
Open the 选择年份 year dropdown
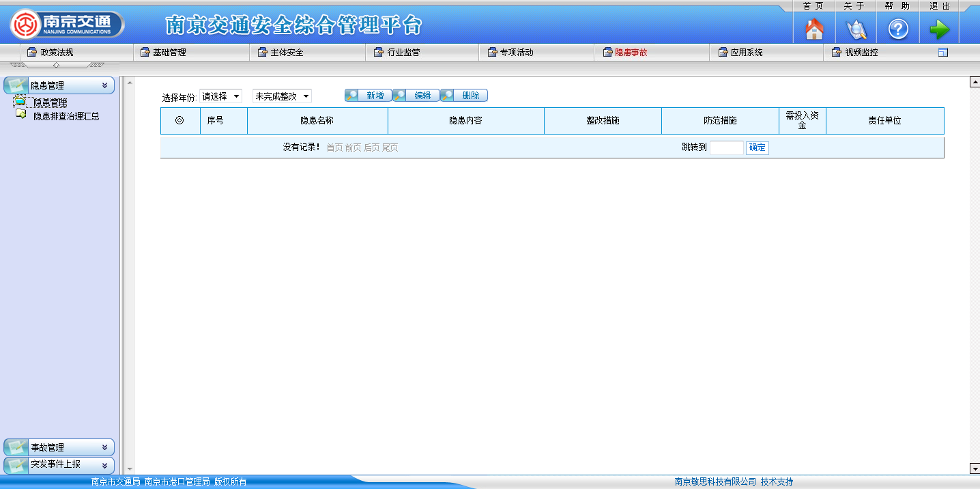coord(220,96)
